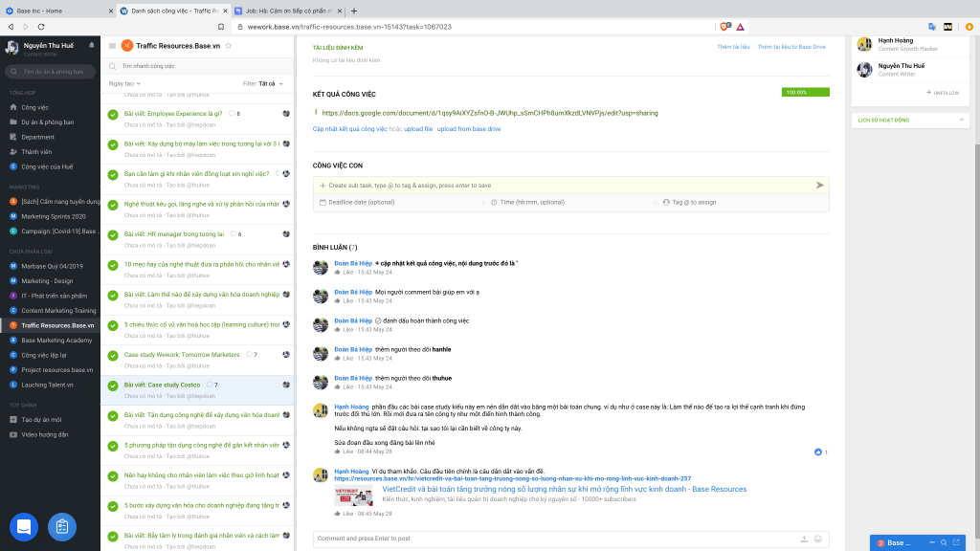Open the hamburger menu beside the project logo
This screenshot has width=980, height=551.
(x=112, y=45)
